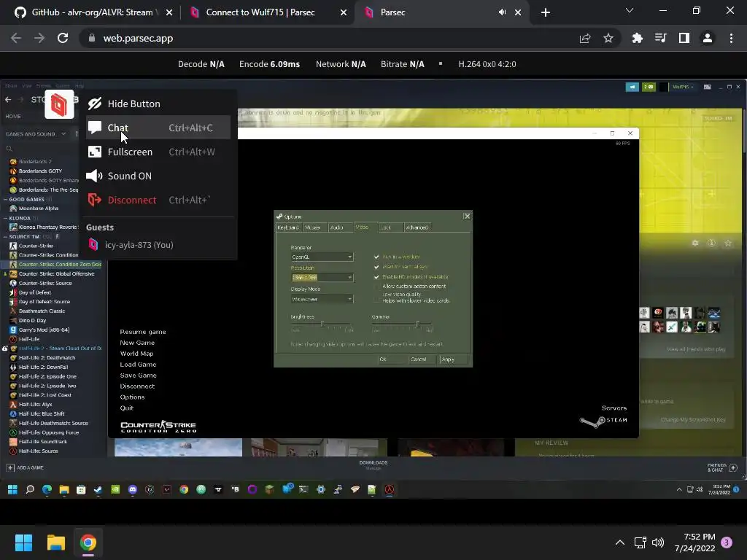Select Half-Life: Alyx in Steam library
Screen dimensions: 747x560
[x=35, y=405]
